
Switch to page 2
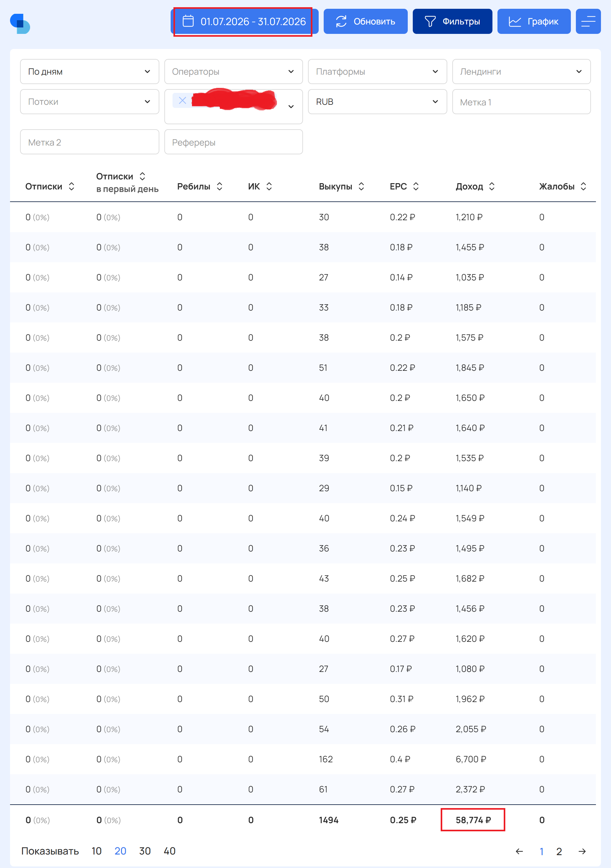coord(559,851)
